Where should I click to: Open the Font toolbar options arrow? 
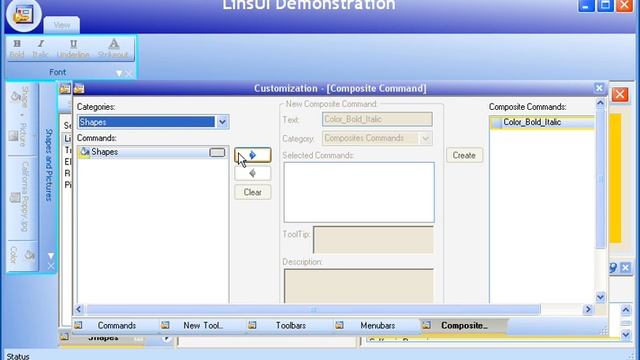(119, 73)
